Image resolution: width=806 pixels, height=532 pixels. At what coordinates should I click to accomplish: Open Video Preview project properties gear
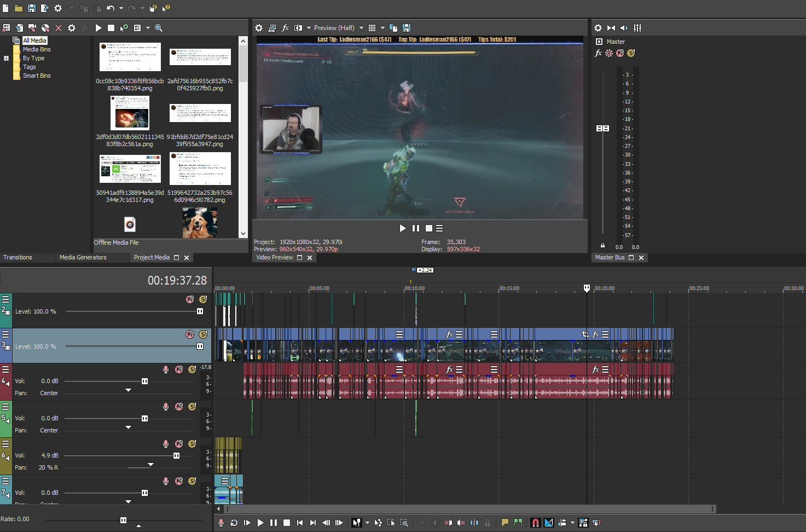click(x=259, y=28)
